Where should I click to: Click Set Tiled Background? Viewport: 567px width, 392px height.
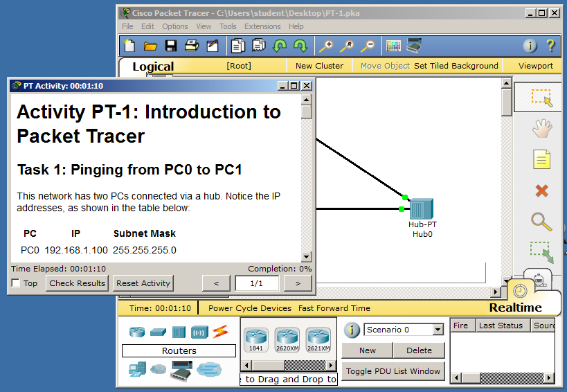pyautogui.click(x=456, y=66)
